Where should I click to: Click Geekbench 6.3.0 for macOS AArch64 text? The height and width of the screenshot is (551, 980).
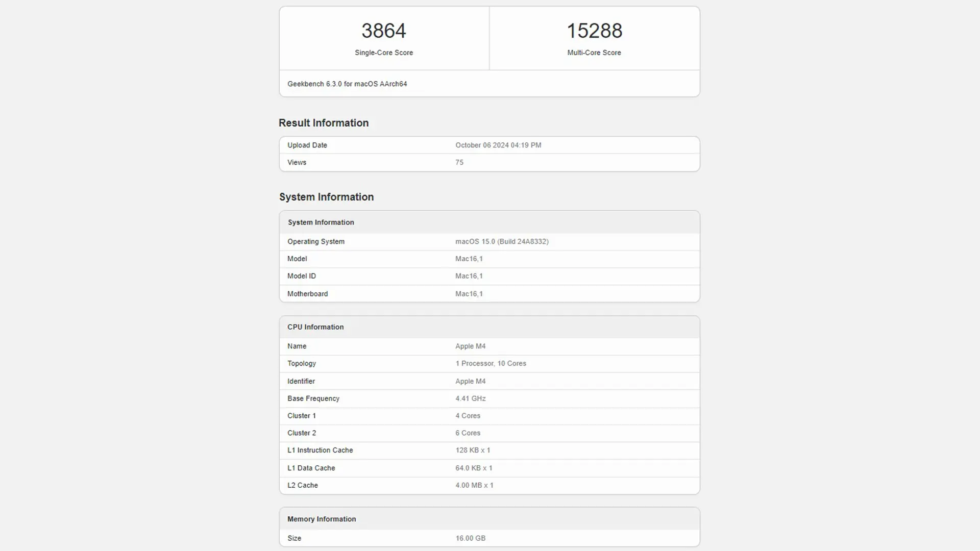(x=347, y=84)
